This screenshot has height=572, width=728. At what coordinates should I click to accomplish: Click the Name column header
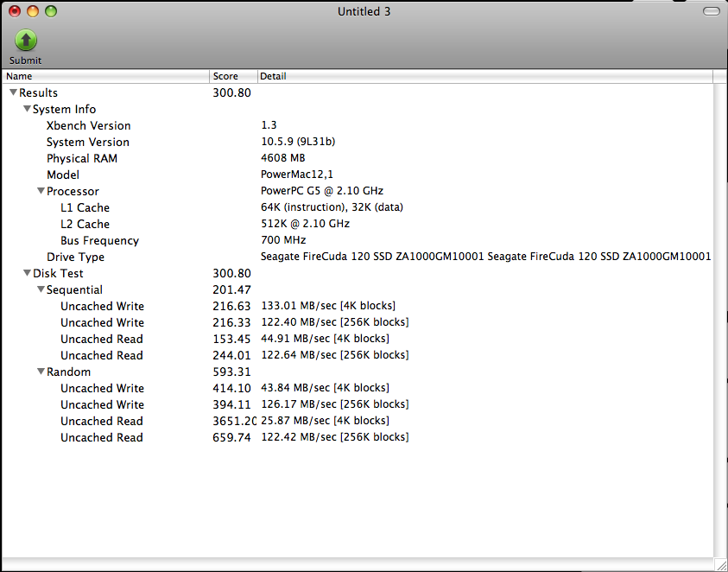tap(106, 76)
